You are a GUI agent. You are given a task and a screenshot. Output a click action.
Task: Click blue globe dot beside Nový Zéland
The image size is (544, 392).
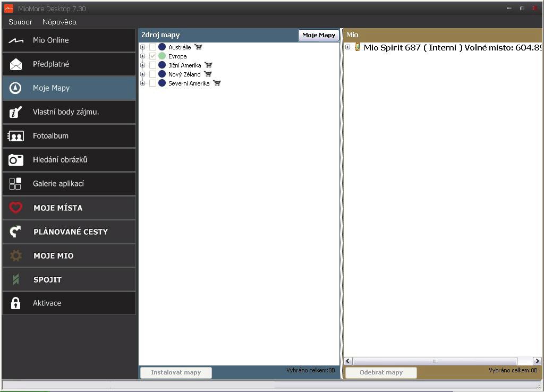[x=162, y=74]
